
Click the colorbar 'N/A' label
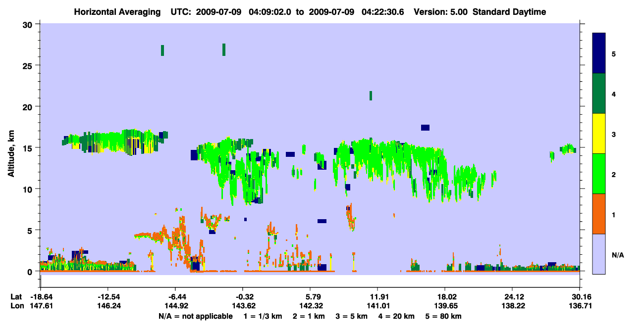click(617, 255)
